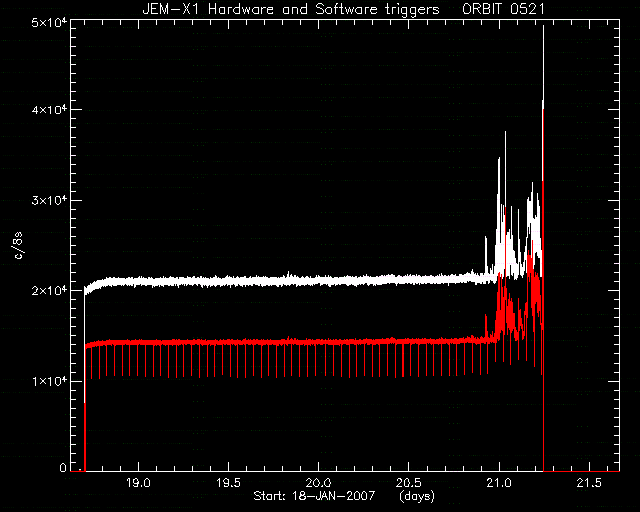Click the 4×10⁴ y-axis tick label
Screen dimensions: 640x512
49,109
